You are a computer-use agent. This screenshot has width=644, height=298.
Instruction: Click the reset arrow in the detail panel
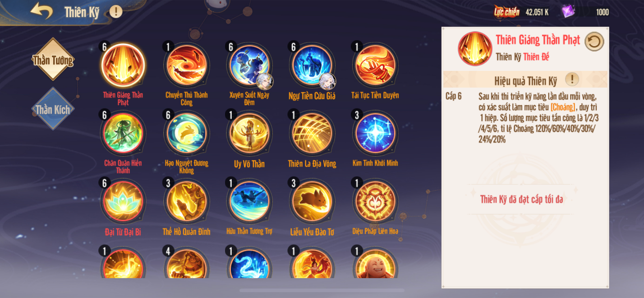click(x=594, y=42)
